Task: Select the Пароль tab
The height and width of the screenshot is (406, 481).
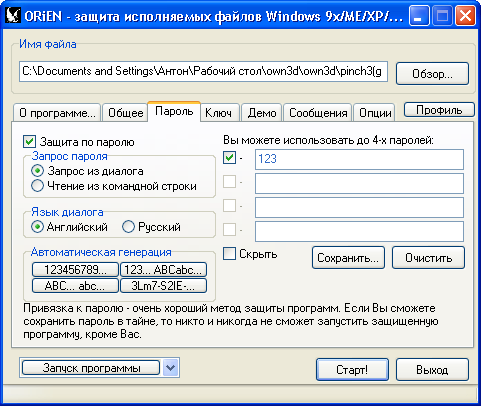Action: click(174, 111)
